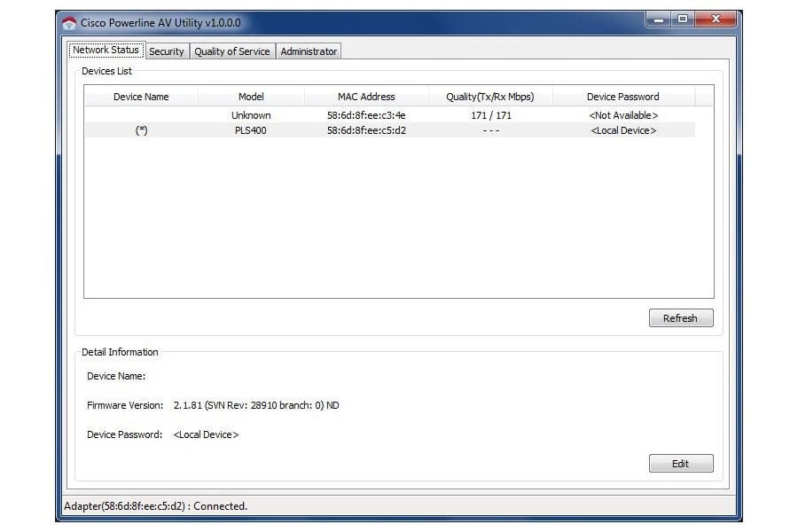Close the Cisco Powerline AV Utility window

716,20
